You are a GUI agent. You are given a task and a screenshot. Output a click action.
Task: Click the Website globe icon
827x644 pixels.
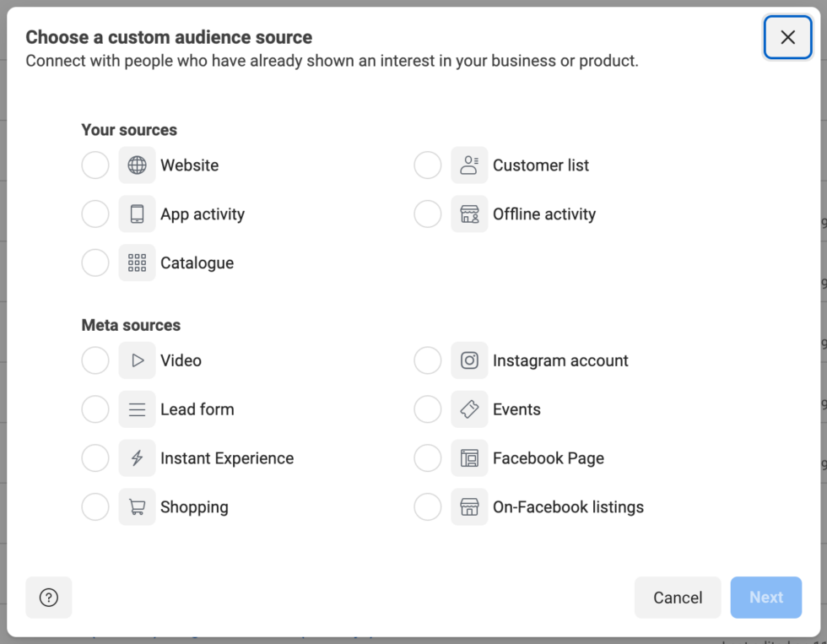[137, 165]
